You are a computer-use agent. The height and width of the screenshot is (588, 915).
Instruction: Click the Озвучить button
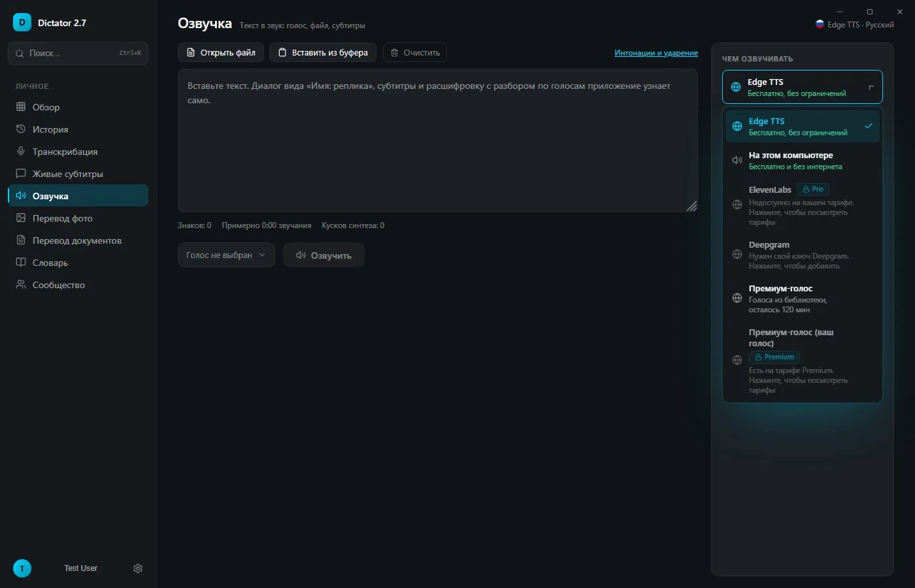coord(324,255)
